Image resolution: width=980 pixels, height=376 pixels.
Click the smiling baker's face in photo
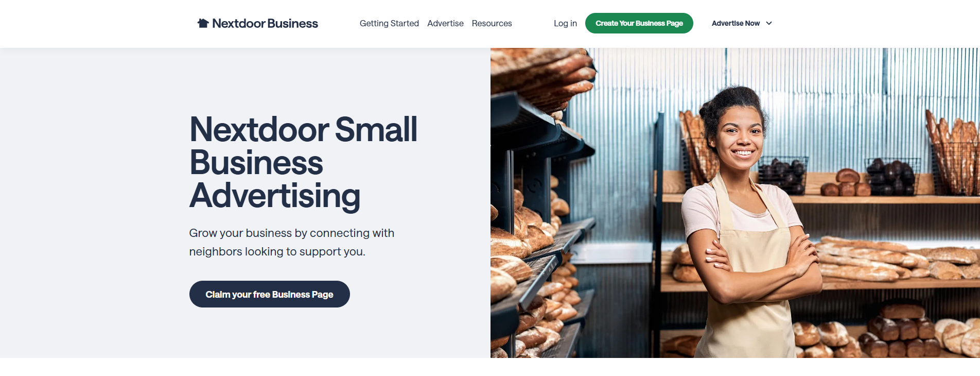(741, 135)
